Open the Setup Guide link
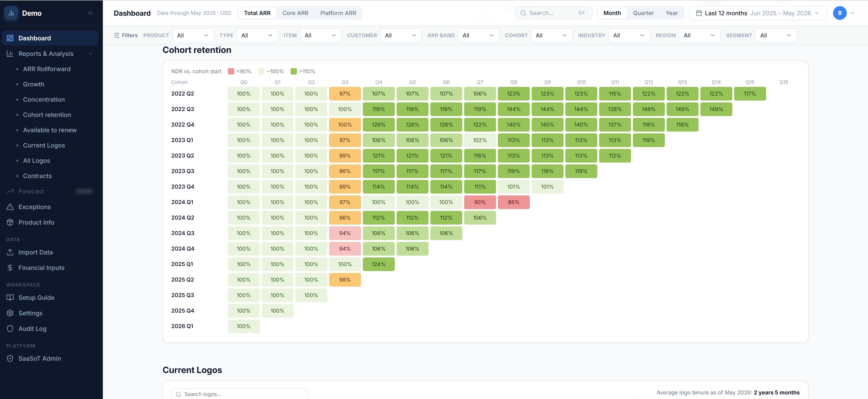This screenshot has height=399, width=868. click(x=36, y=298)
